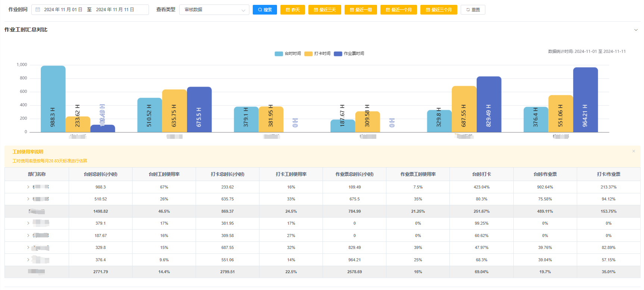Click the 作业票工时使用率 column header
Image resolution: width=644 pixels, height=290 pixels.
coord(418,174)
